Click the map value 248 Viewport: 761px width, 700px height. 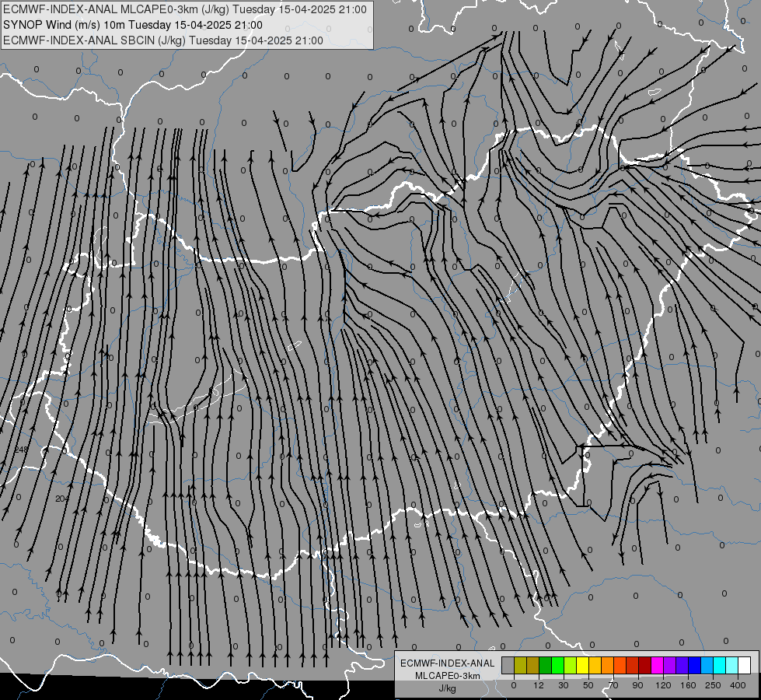coord(21,450)
